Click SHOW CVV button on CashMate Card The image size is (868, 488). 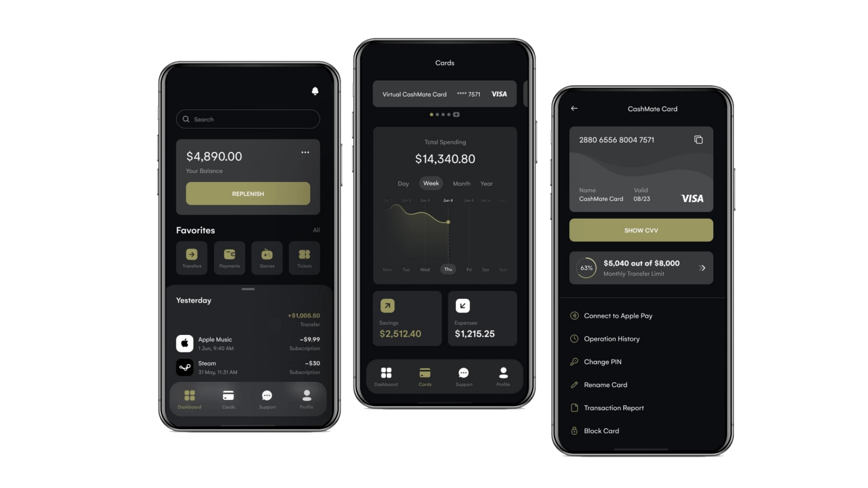click(641, 230)
